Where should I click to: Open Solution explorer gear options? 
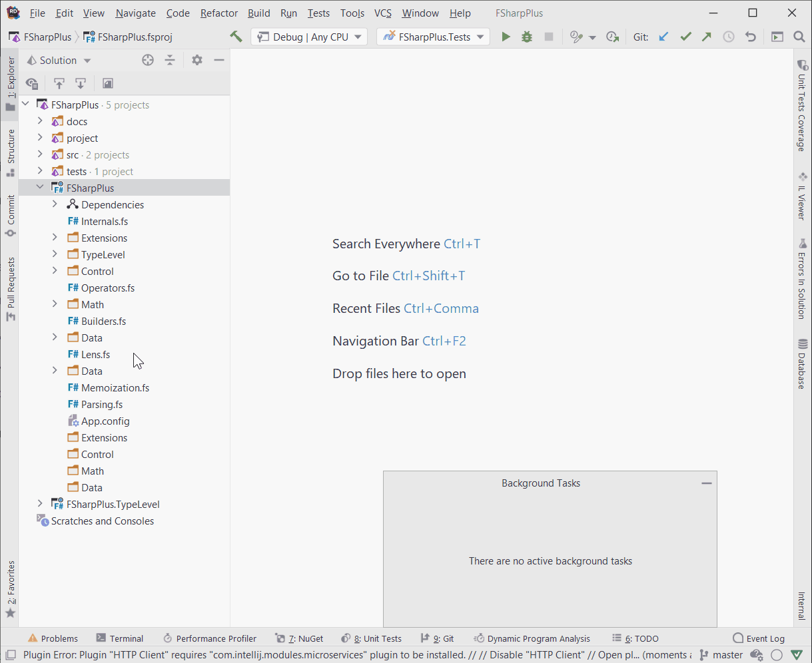197,60
